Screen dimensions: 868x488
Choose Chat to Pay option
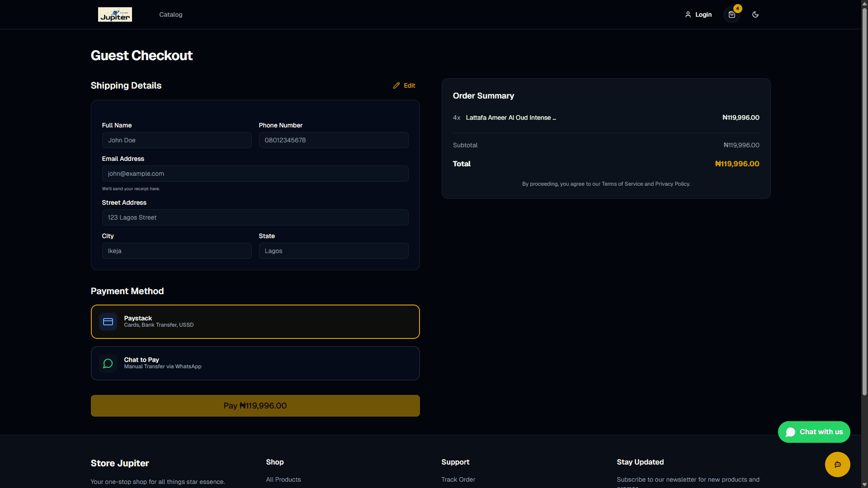(255, 363)
